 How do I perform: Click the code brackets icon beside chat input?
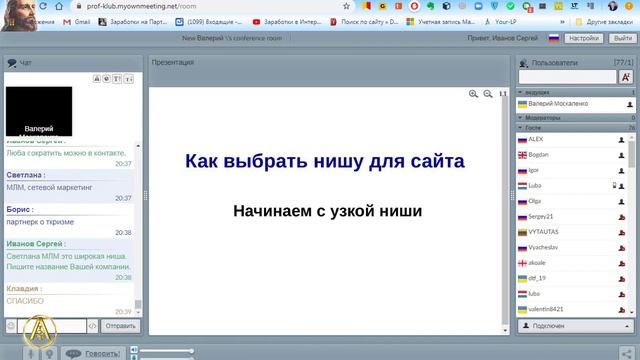coord(93,326)
